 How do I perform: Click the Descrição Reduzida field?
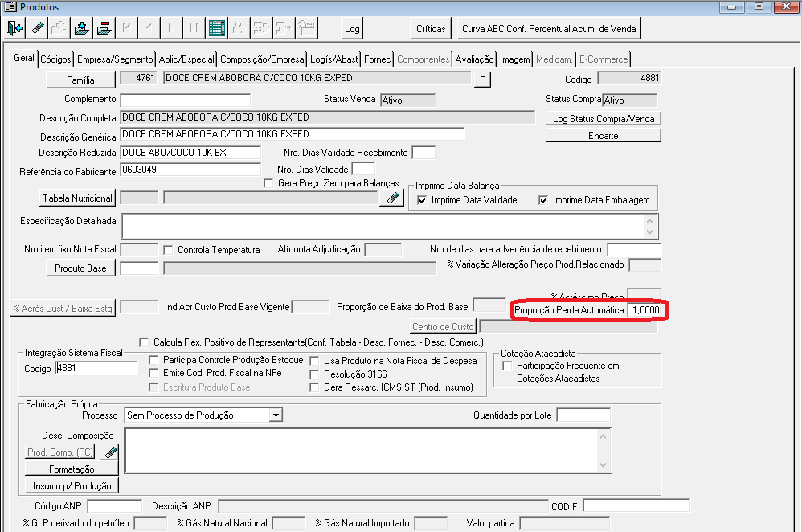pyautogui.click(x=190, y=153)
